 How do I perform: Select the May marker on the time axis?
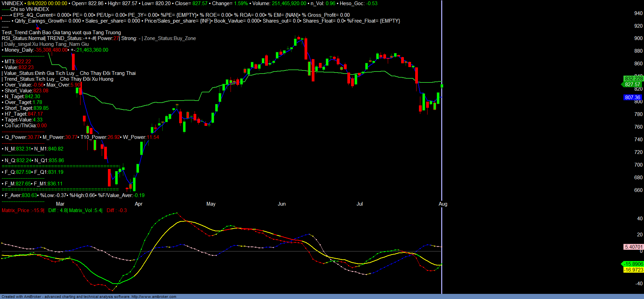(211, 204)
